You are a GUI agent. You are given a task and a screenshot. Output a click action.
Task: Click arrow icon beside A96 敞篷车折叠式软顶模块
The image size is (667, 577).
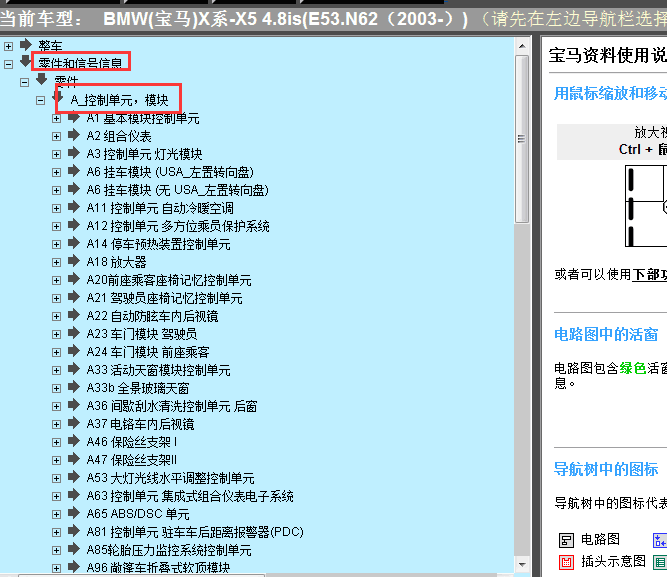pos(74,566)
